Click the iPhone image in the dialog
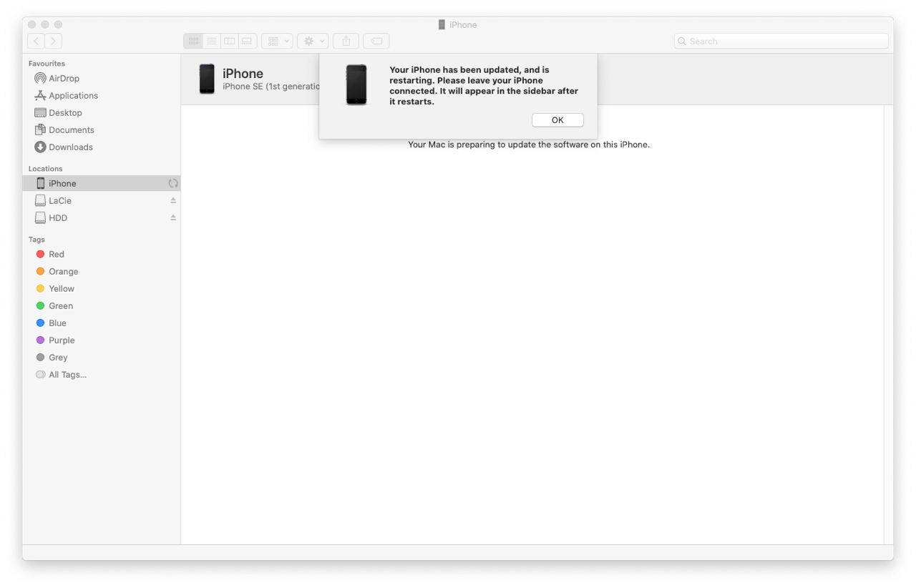This screenshot has height=588, width=916. coord(356,84)
